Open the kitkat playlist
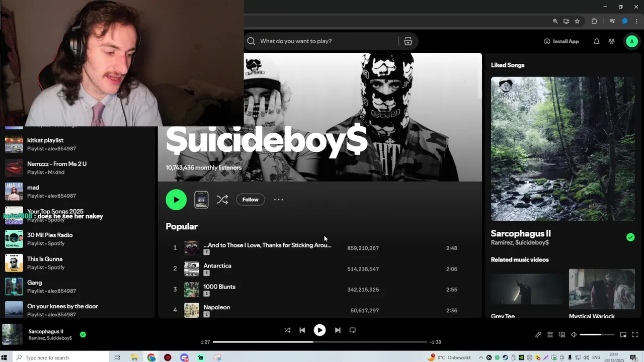This screenshot has width=644, height=362. 80,144
